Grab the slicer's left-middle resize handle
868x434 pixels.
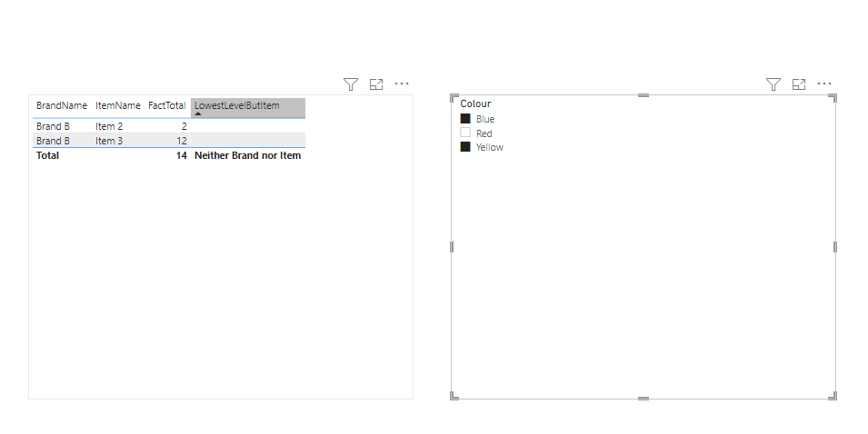452,247
